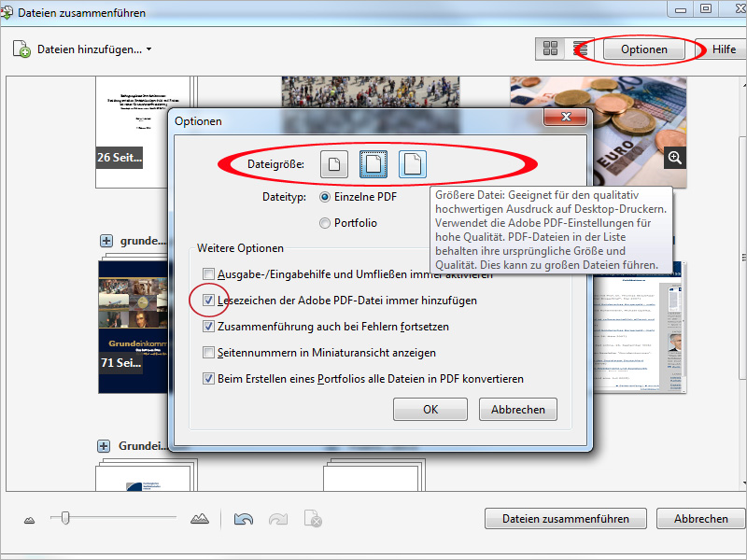Click the thumbnail size slider handle
The image size is (747, 560).
coord(65,518)
